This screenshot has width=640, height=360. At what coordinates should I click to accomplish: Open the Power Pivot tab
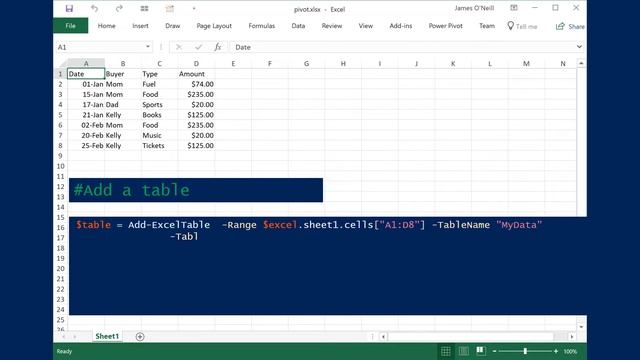point(446,26)
